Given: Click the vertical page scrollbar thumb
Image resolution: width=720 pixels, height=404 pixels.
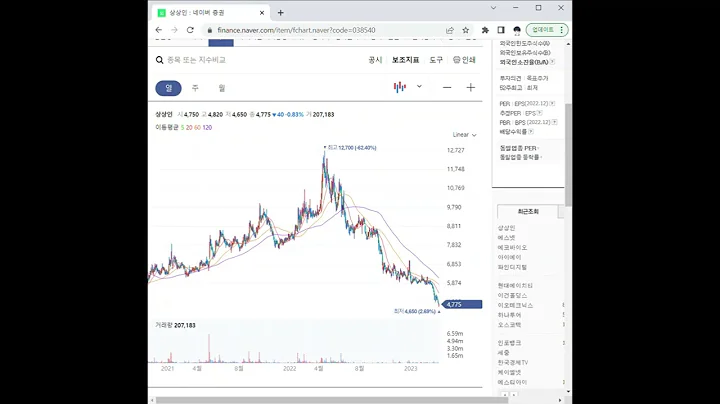Looking at the screenshot, I should click(568, 154).
